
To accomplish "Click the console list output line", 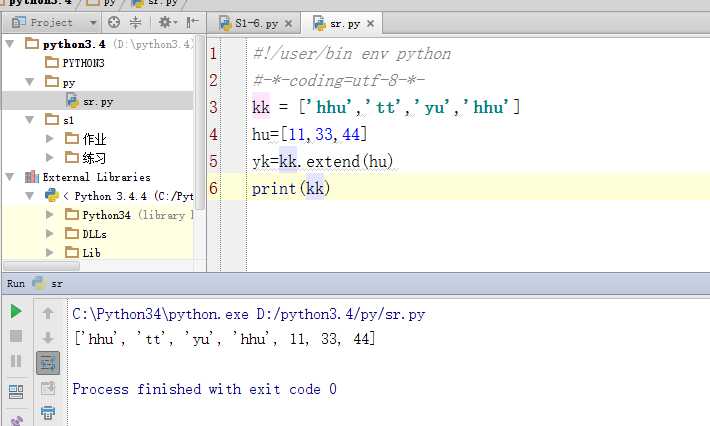I will [225, 338].
